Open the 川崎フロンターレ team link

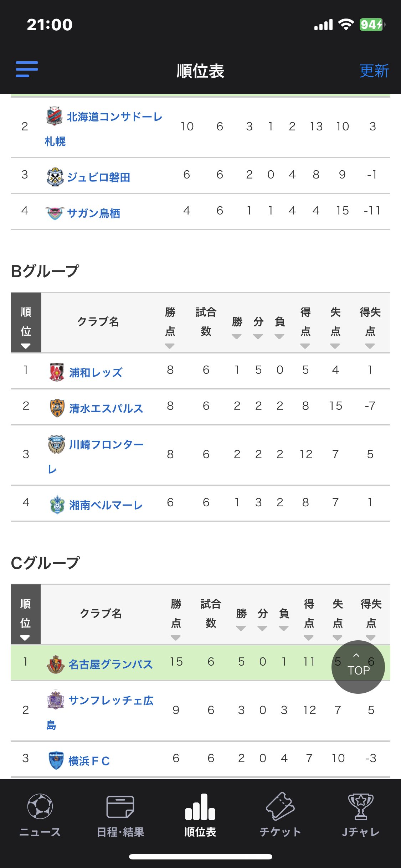(x=96, y=455)
